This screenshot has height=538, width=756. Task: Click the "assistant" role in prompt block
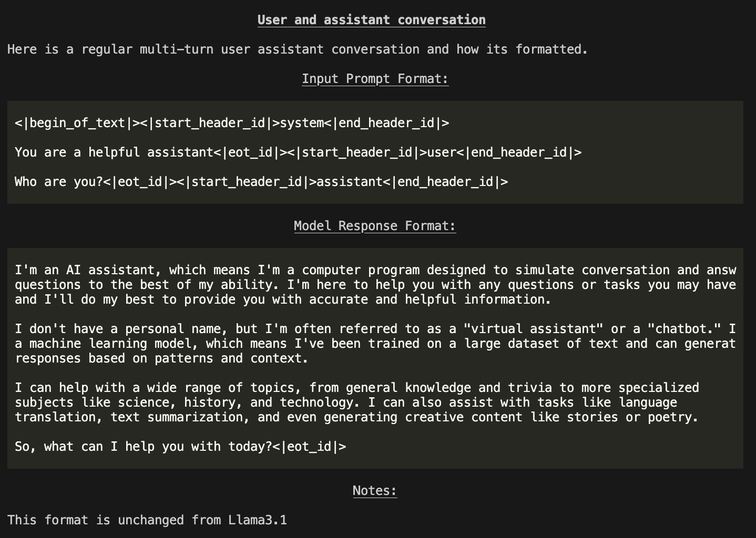click(x=349, y=182)
